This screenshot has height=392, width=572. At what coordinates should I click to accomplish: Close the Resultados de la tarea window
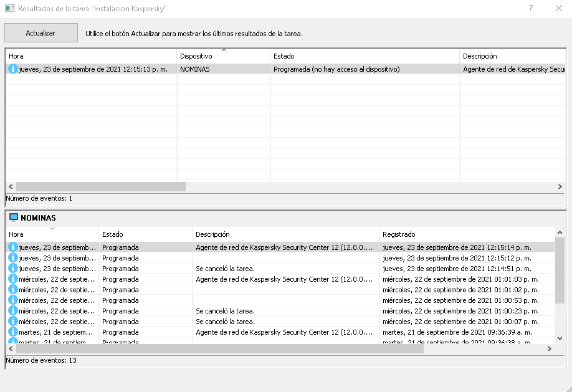tap(558, 8)
